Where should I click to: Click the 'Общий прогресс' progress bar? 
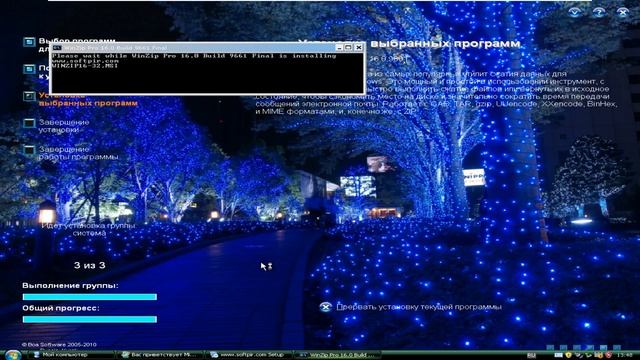(90, 319)
